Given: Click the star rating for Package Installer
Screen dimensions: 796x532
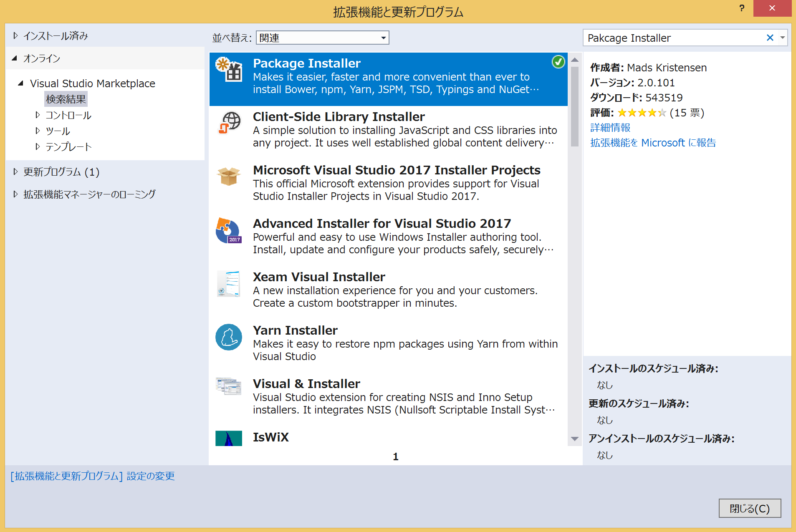Looking at the screenshot, I should tap(642, 113).
